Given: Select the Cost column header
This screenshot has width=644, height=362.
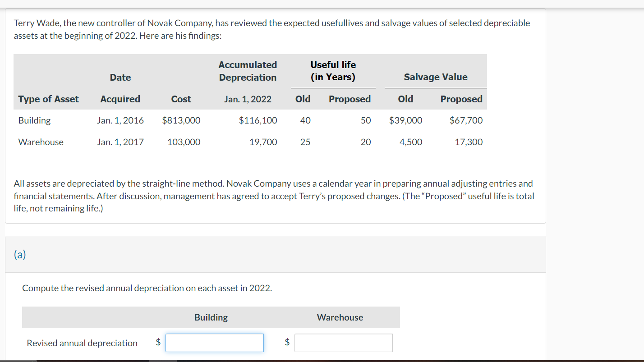Looking at the screenshot, I should coord(181,99).
